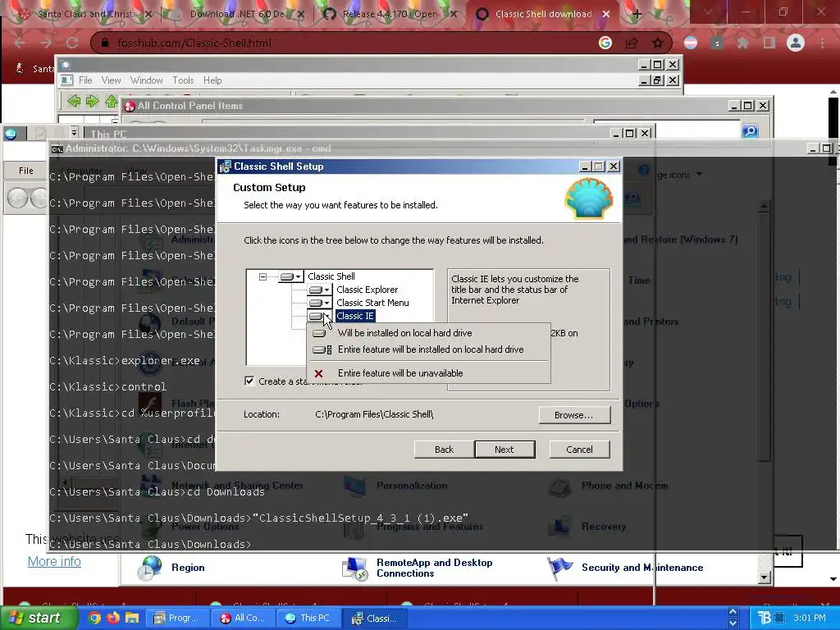Open the Classic Shell root feature dropdown icon

[291, 276]
